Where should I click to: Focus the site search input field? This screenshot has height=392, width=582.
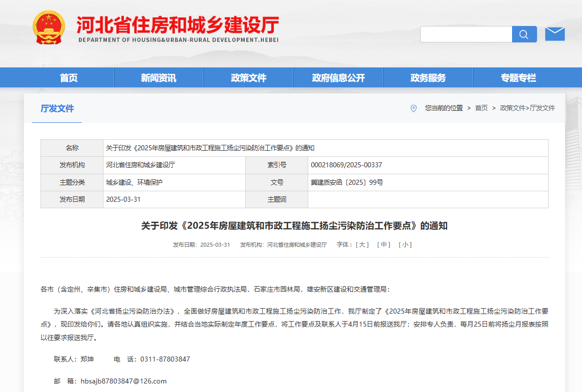pos(466,34)
